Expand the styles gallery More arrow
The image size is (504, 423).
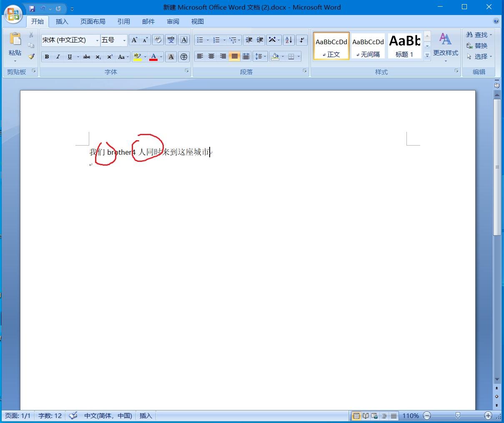427,55
